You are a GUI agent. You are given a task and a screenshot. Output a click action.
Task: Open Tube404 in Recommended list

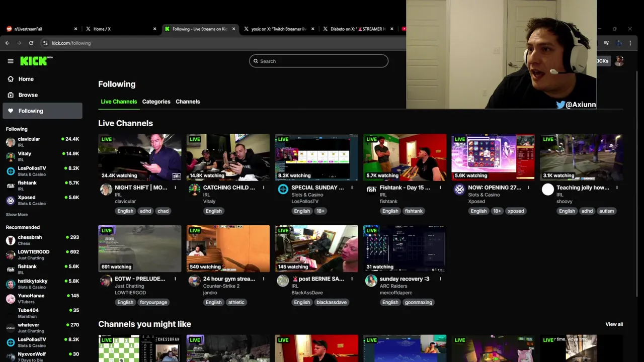(42, 313)
